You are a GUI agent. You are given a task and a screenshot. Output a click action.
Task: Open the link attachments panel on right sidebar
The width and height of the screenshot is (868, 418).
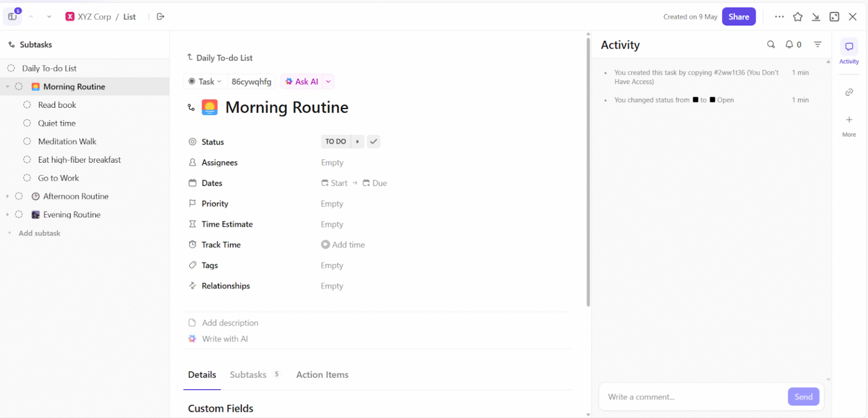(849, 92)
